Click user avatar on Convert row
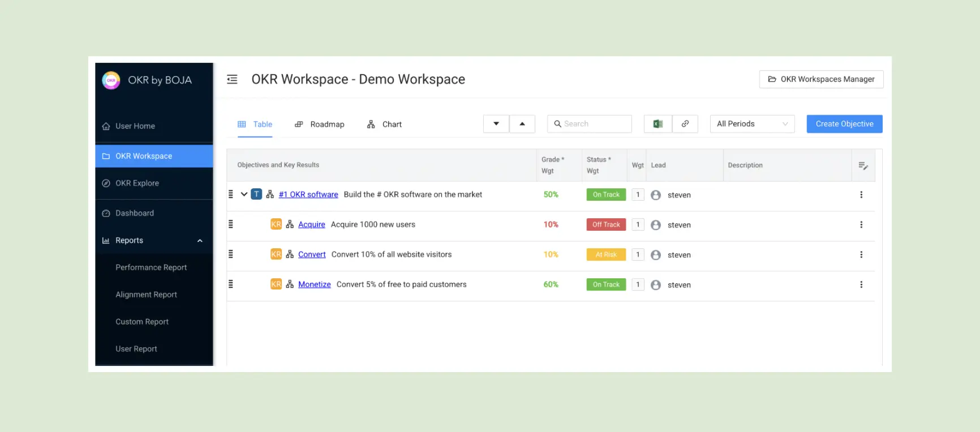The height and width of the screenshot is (432, 980). point(656,255)
